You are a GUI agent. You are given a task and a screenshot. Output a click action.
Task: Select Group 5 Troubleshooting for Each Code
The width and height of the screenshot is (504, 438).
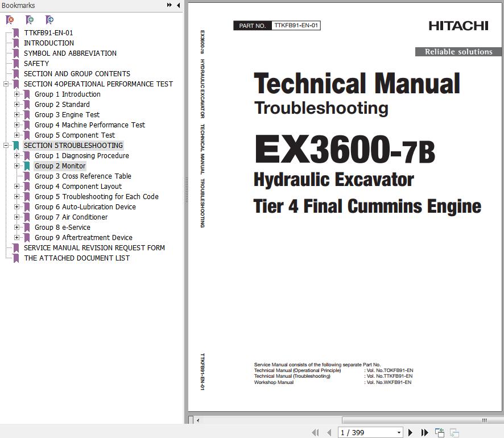click(97, 196)
